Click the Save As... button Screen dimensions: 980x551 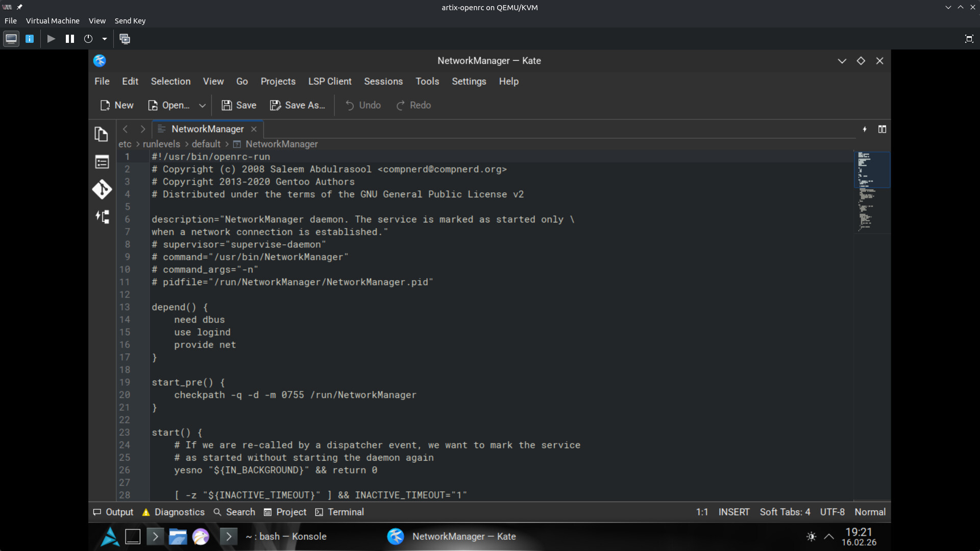297,105
